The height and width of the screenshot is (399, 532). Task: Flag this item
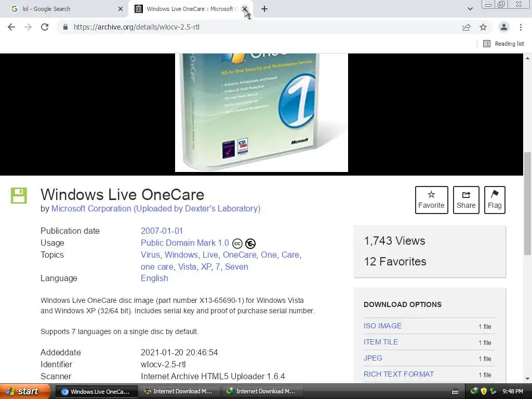495,200
